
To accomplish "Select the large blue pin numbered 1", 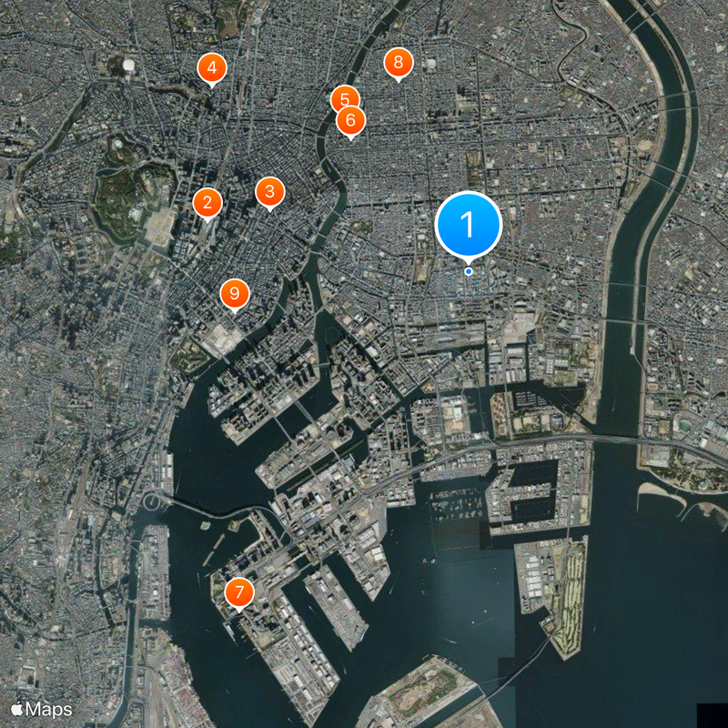I will (469, 224).
